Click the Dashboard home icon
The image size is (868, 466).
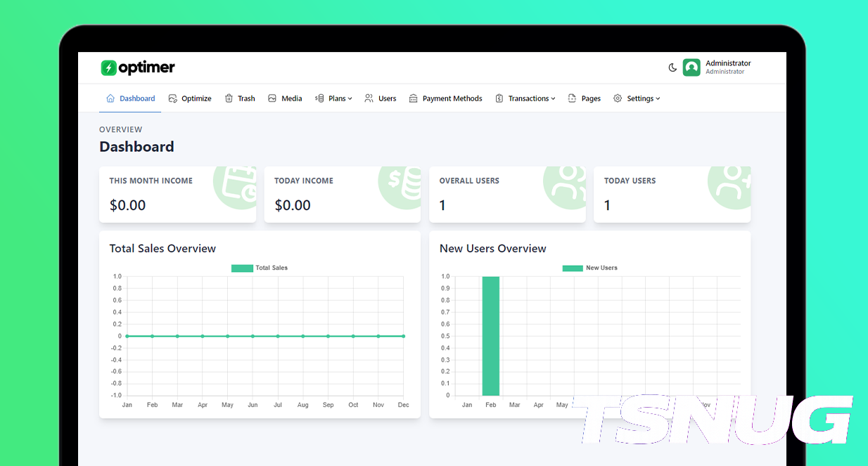click(110, 98)
